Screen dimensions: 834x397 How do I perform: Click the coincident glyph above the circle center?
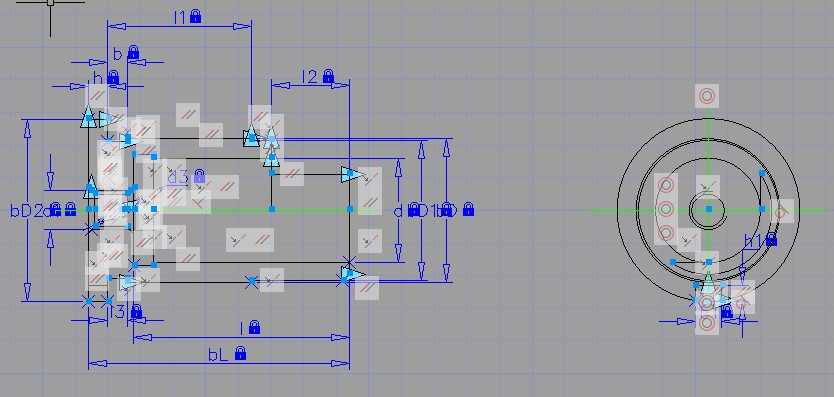pyautogui.click(x=707, y=187)
